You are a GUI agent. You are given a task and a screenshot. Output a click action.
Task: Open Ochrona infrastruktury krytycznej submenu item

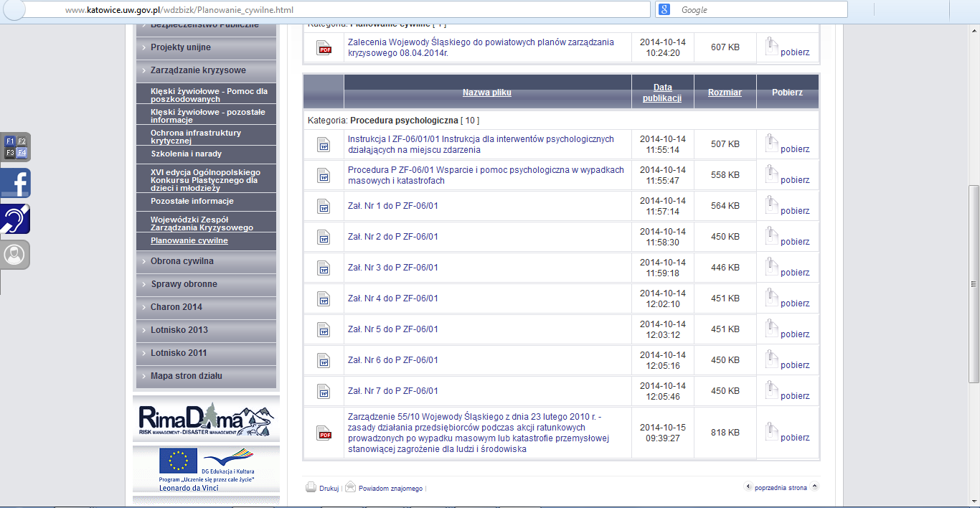click(x=196, y=137)
